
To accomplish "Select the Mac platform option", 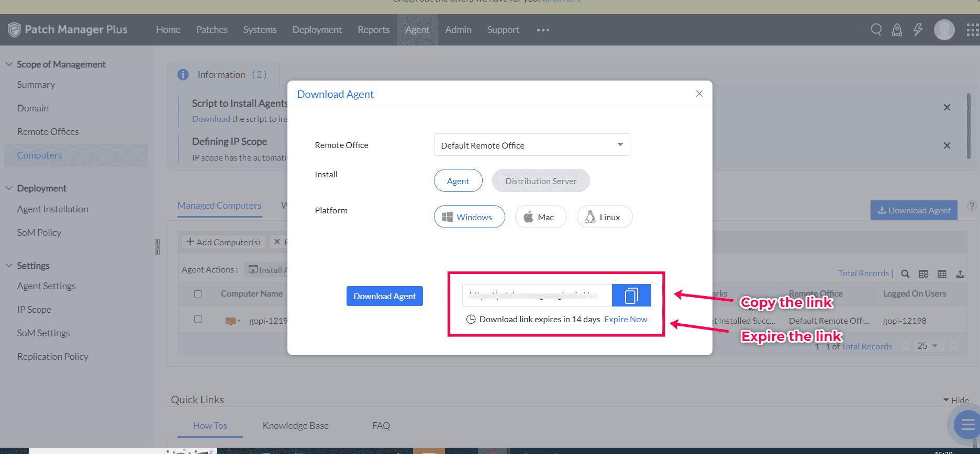I will tap(541, 217).
